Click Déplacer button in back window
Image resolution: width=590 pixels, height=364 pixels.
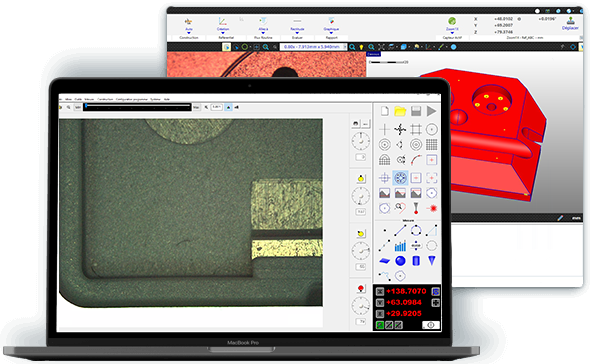(x=570, y=24)
